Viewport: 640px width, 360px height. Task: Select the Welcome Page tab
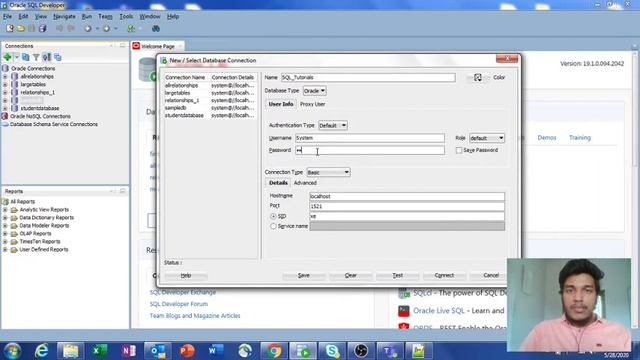click(x=158, y=46)
